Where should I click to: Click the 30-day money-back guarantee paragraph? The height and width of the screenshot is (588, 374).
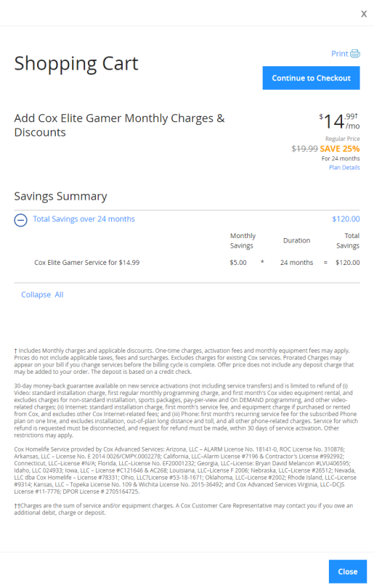(186, 411)
